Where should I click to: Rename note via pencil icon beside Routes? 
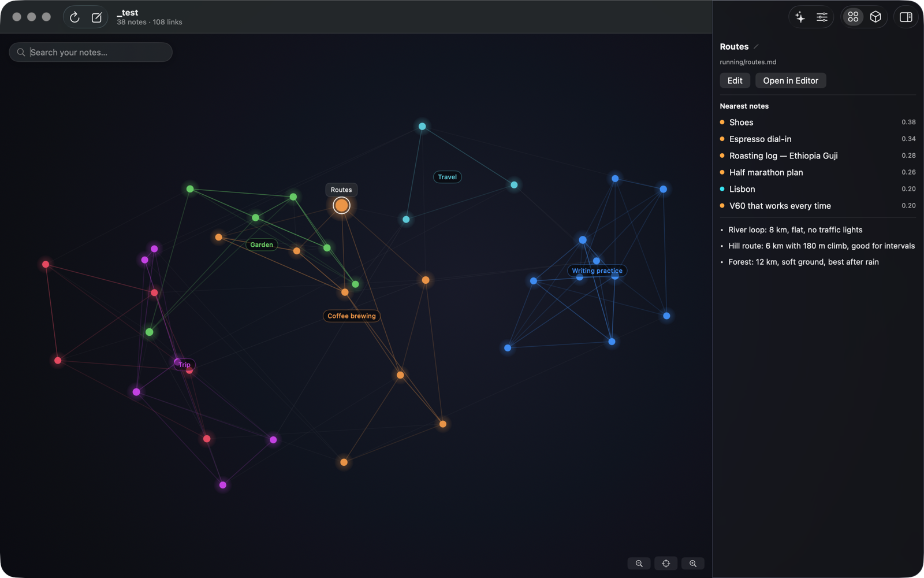756,47
